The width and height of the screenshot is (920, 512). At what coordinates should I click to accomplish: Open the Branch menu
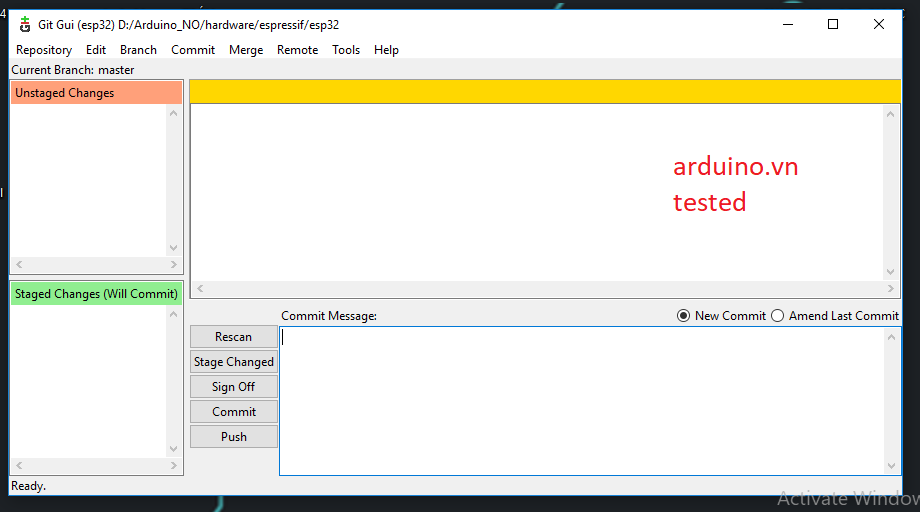coord(138,50)
